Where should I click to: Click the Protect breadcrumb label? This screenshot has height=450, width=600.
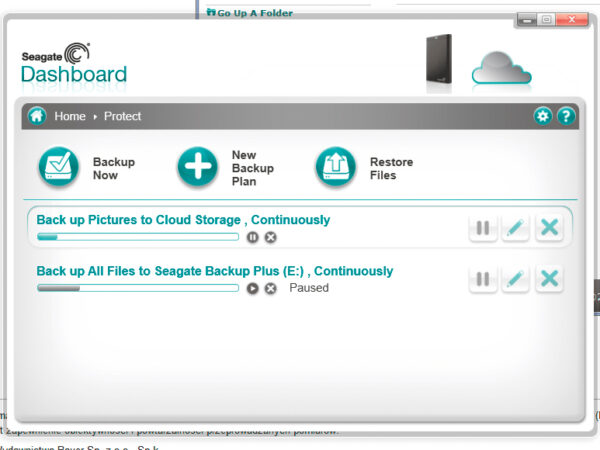[123, 116]
